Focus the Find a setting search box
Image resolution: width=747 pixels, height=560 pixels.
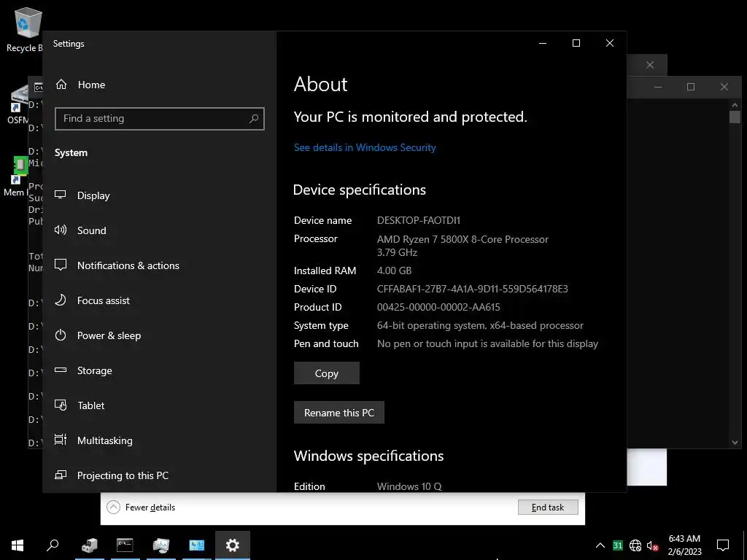click(160, 119)
